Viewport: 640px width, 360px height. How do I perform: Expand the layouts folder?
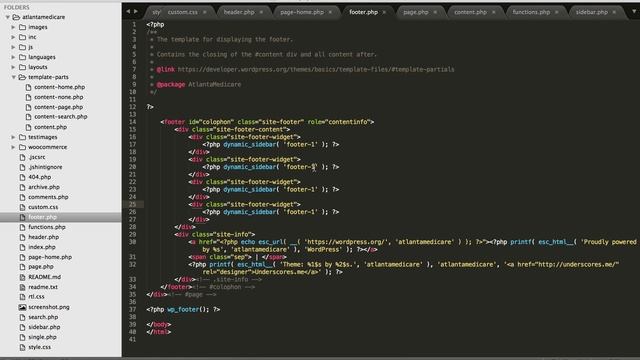[x=13, y=67]
